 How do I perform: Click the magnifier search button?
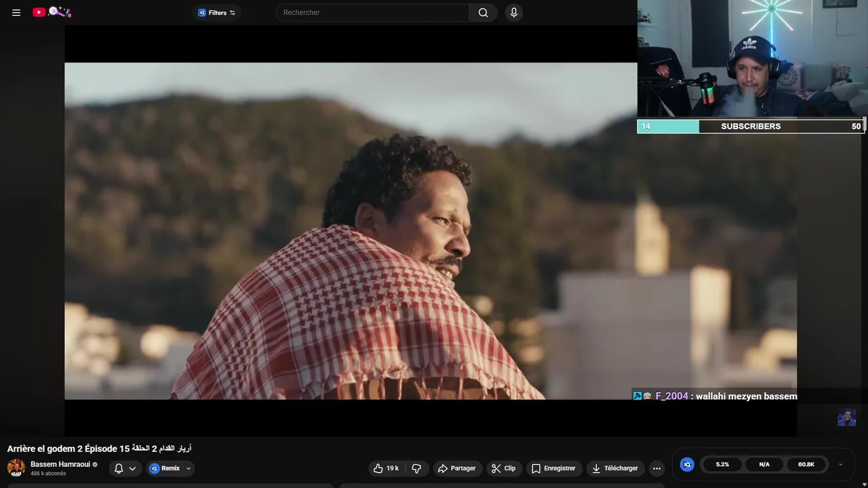point(483,12)
